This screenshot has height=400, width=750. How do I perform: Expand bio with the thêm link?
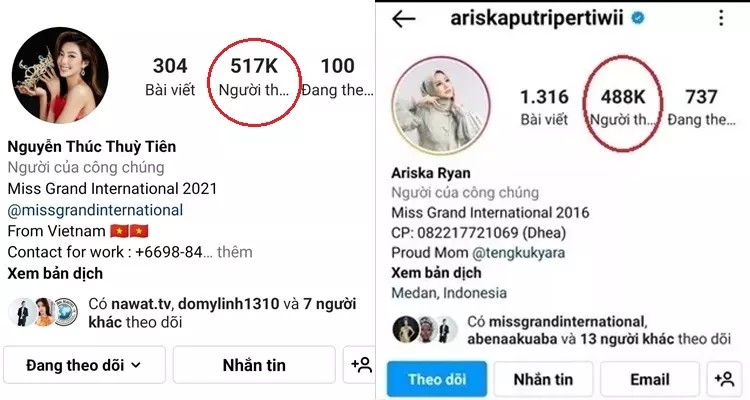(x=234, y=252)
